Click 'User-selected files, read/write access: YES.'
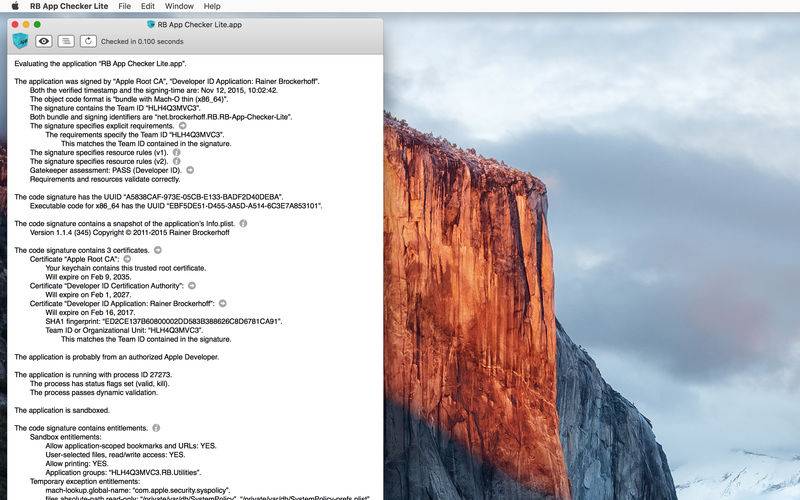This screenshot has height=500, width=800. pyautogui.click(x=115, y=455)
